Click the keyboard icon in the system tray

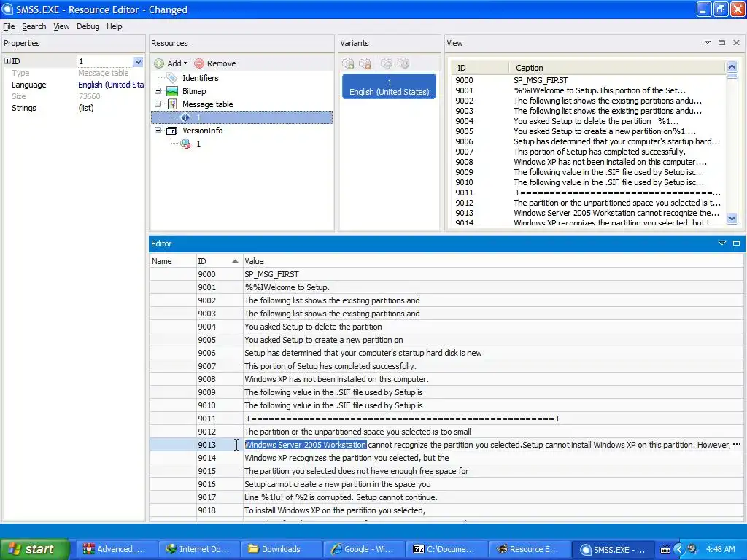coord(665,550)
